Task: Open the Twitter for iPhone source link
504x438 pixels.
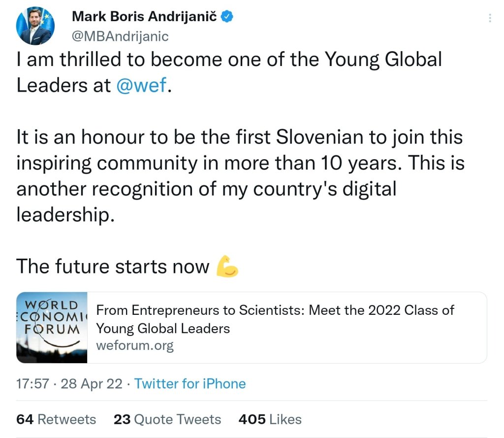Action: coord(190,384)
